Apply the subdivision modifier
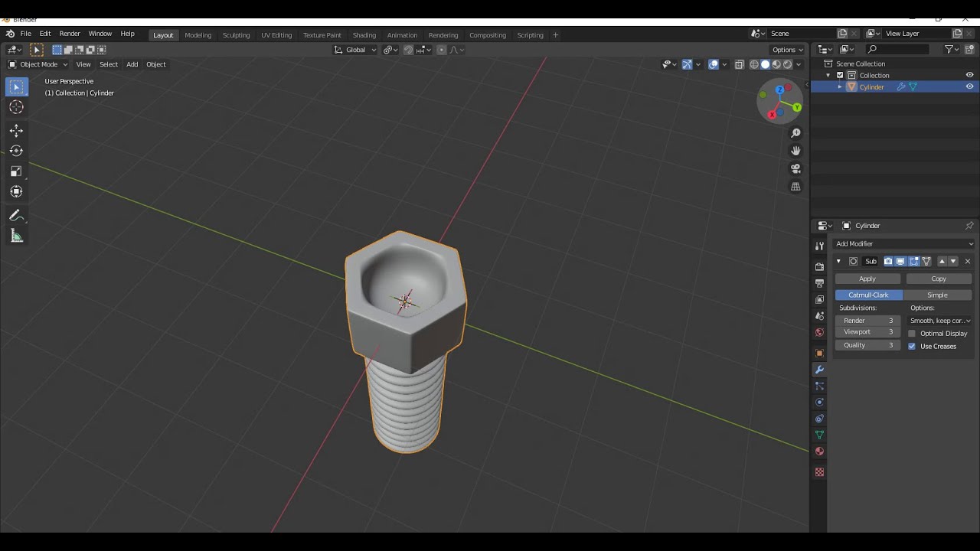980x551 pixels. [x=867, y=279]
